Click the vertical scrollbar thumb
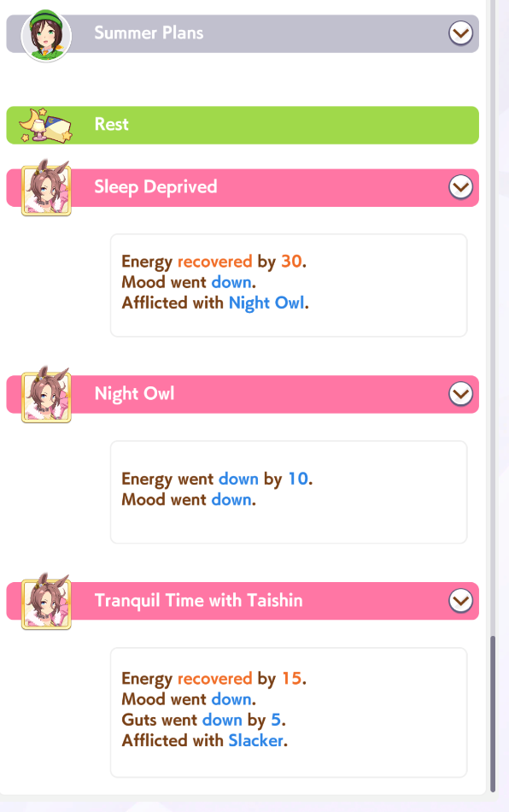The width and height of the screenshot is (509, 812). [x=493, y=714]
